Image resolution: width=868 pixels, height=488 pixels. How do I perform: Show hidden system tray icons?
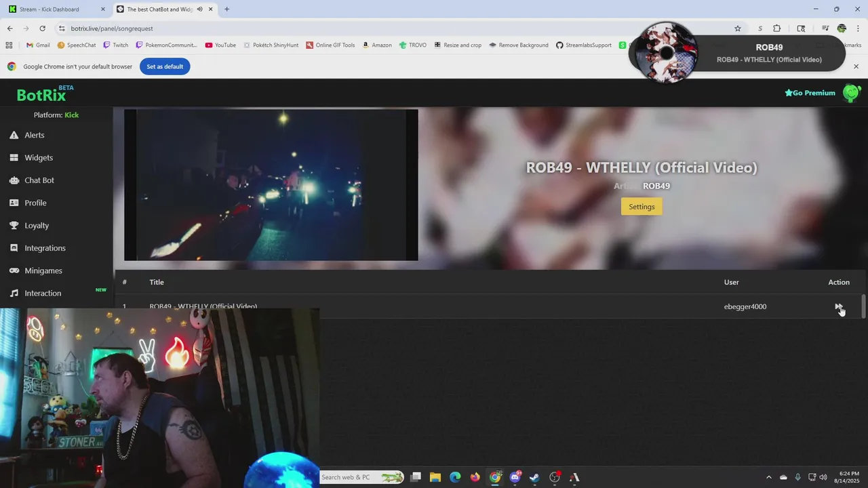pos(768,477)
